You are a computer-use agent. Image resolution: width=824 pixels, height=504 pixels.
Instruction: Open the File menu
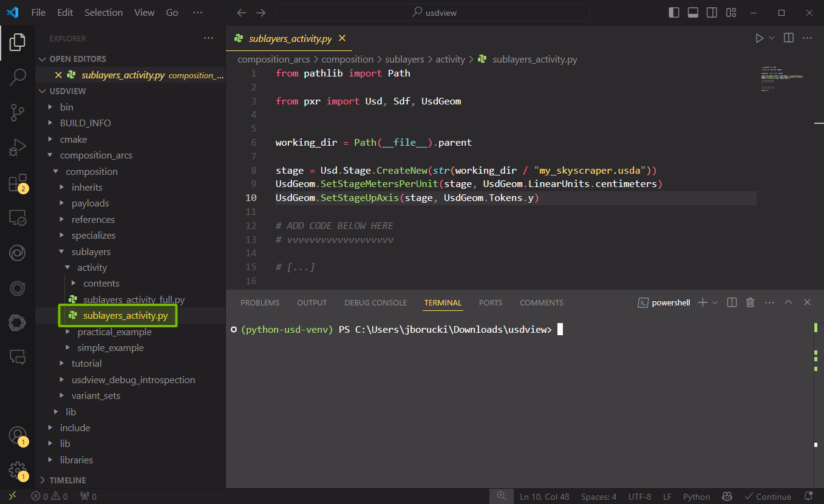pyautogui.click(x=38, y=12)
